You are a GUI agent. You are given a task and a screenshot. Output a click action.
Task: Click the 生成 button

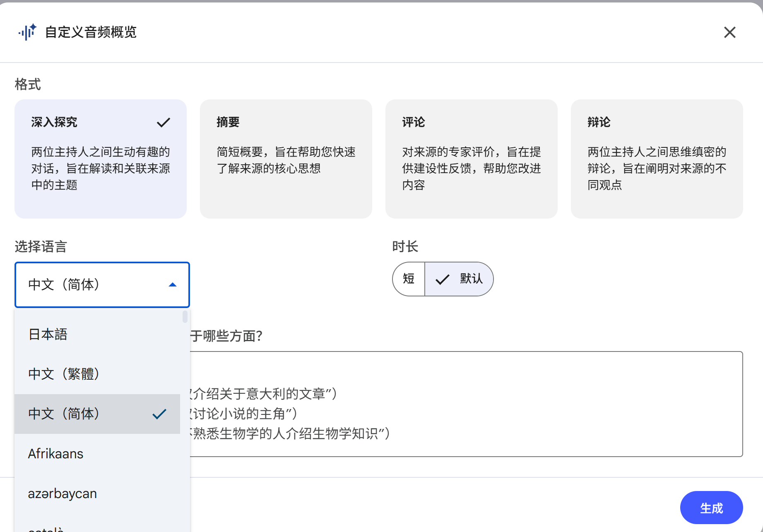(711, 507)
